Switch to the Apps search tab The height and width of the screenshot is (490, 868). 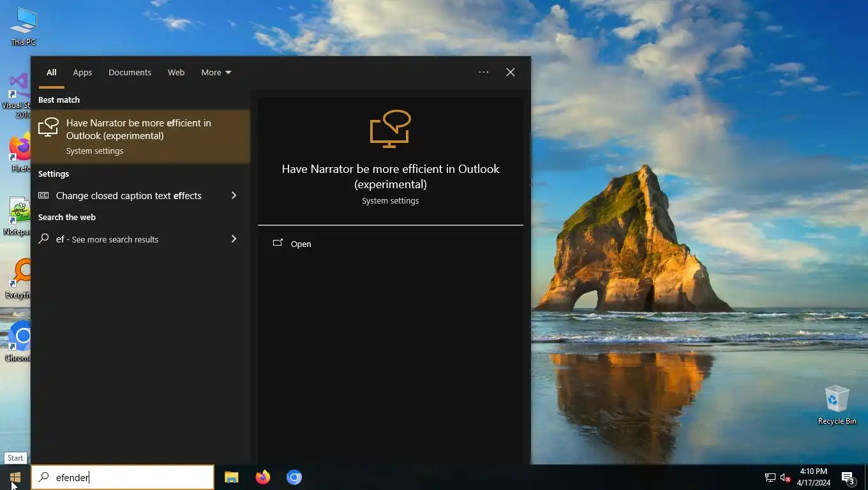[x=82, y=72]
